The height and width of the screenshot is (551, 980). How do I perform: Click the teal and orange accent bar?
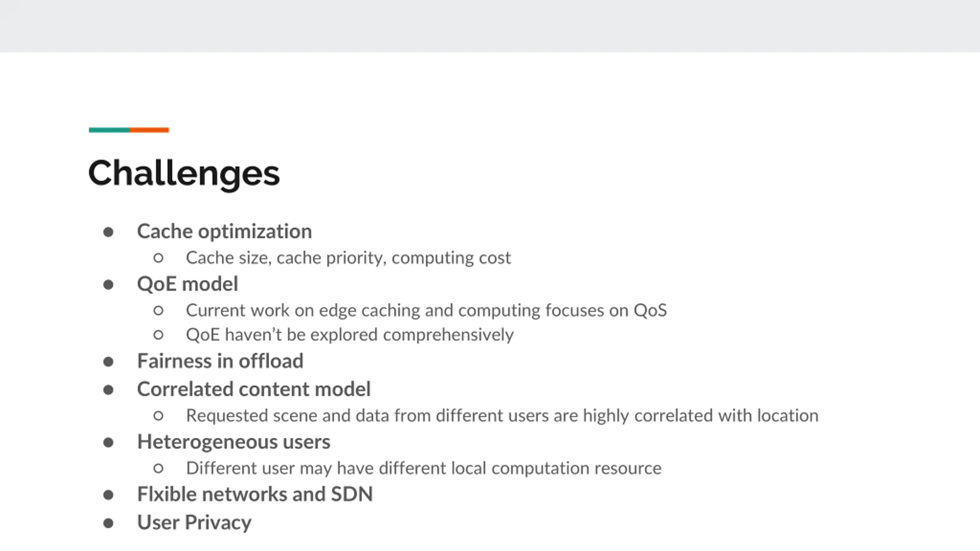129,130
